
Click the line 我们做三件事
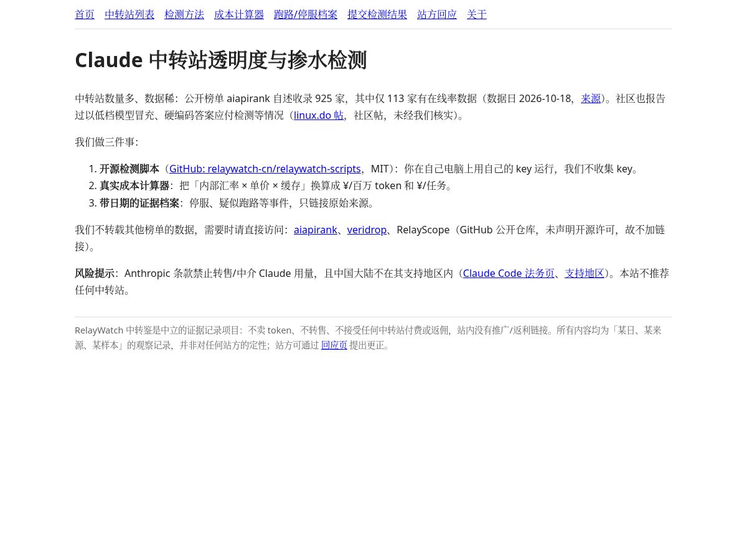(106, 142)
